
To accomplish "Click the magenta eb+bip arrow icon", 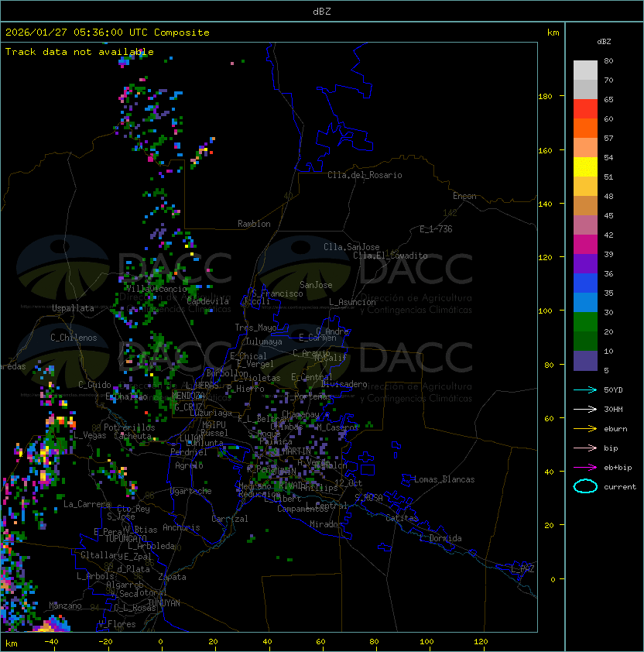I will [x=585, y=467].
